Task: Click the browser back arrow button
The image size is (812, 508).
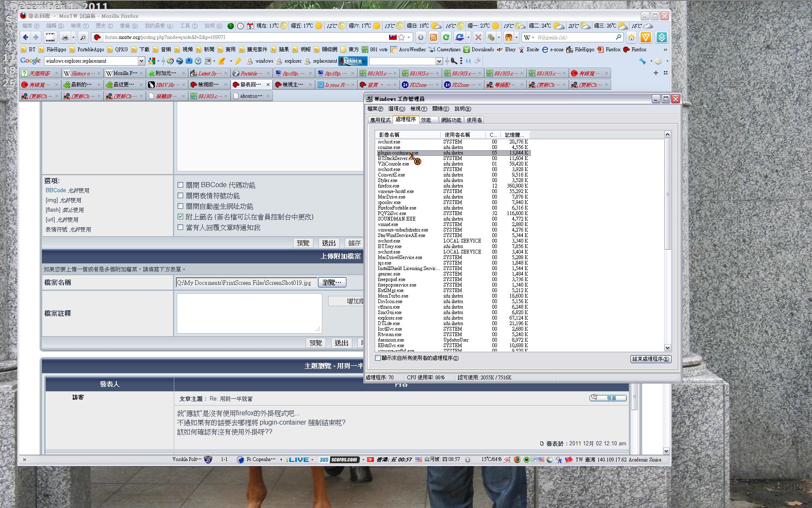Action: (x=26, y=38)
